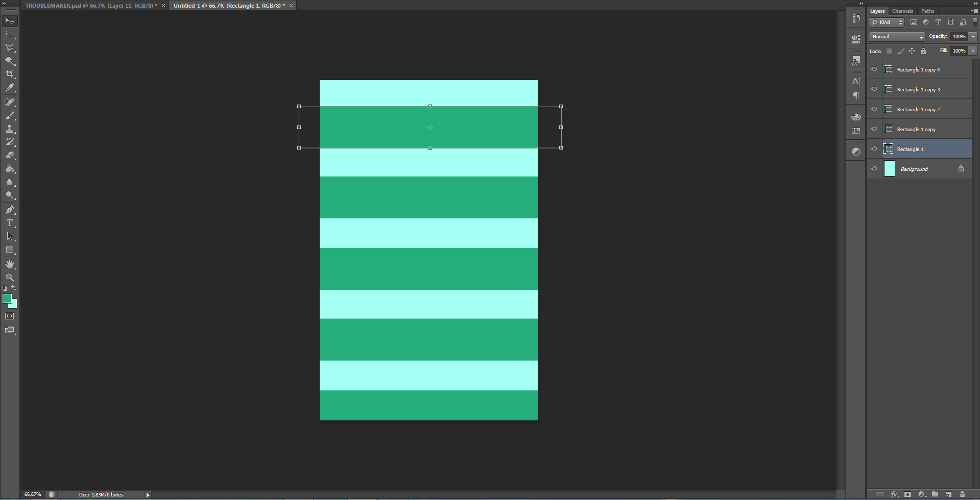Toggle visibility of Rectangle 1 copy 2
The width and height of the screenshot is (980, 500).
pyautogui.click(x=874, y=109)
